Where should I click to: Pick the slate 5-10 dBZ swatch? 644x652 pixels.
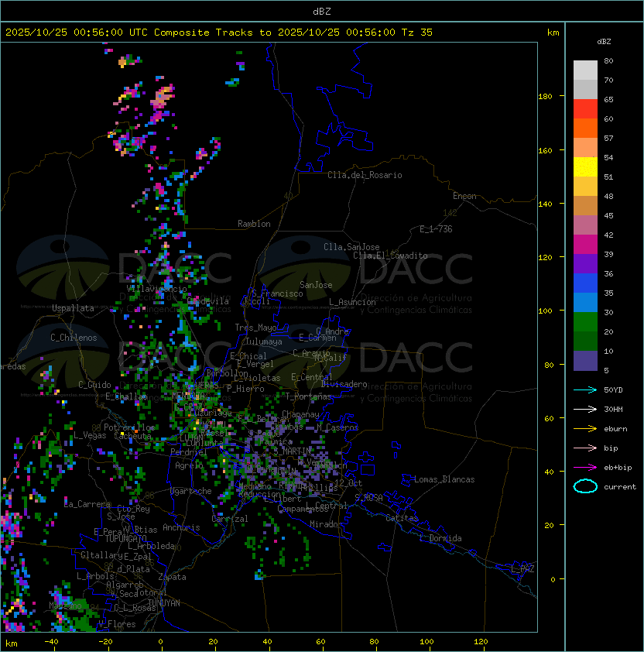point(585,361)
